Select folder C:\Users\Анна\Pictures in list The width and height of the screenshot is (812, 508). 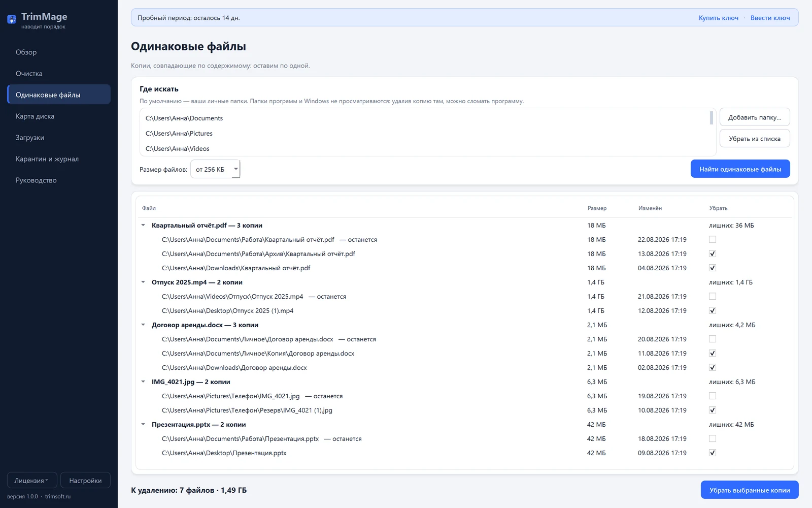pos(424,133)
